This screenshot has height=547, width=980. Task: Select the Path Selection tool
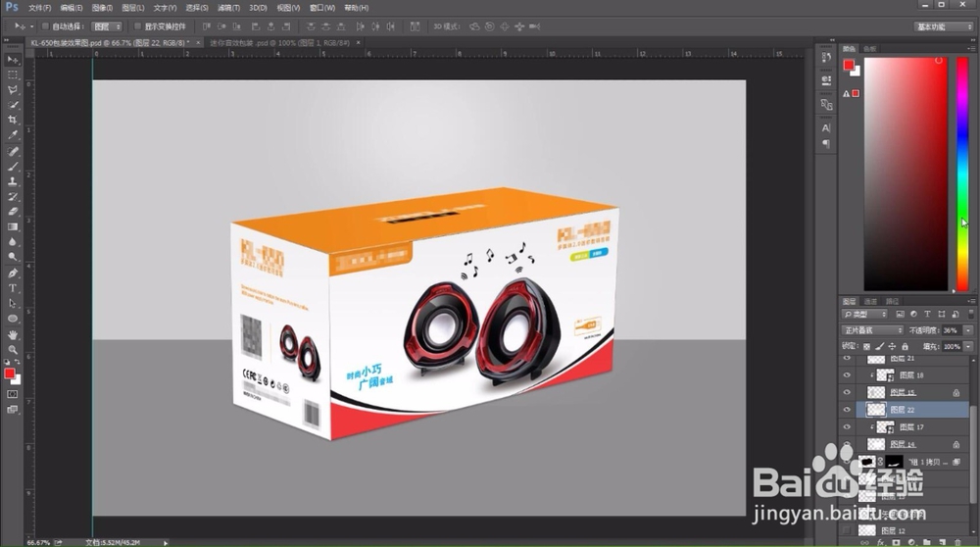(13, 303)
